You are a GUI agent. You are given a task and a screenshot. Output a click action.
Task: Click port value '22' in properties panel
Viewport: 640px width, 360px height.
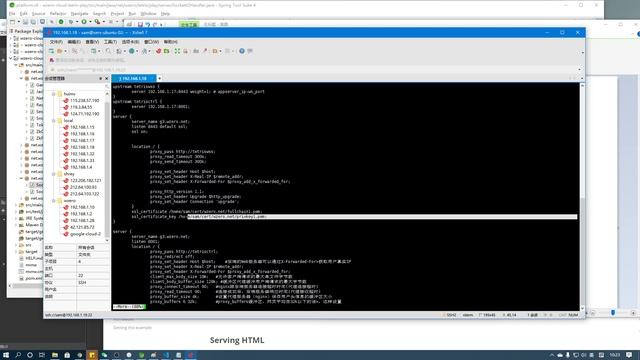(x=80, y=276)
